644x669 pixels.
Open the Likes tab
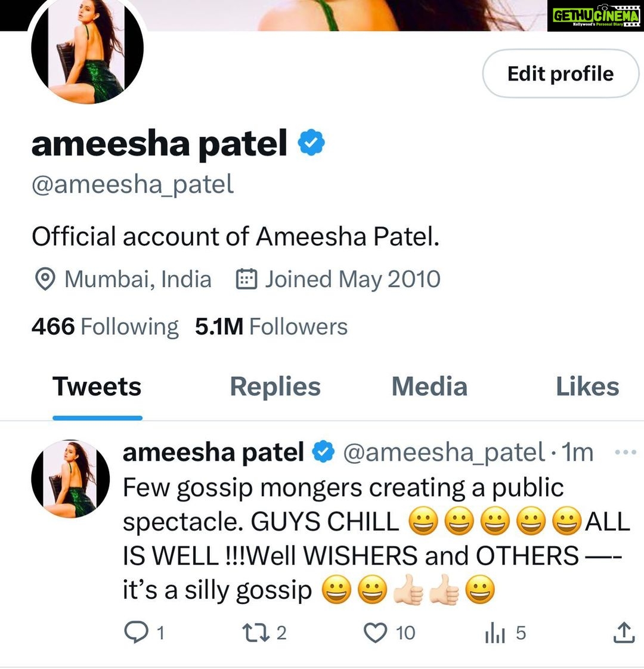pos(587,386)
